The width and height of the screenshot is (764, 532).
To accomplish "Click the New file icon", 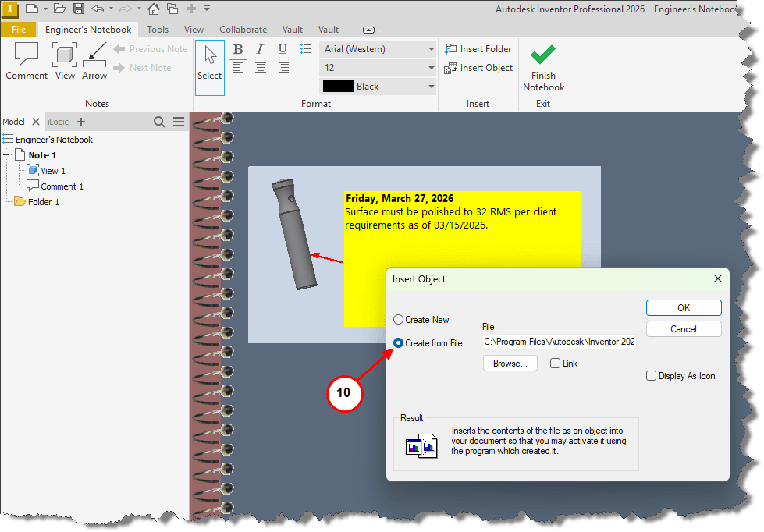I will coord(32,9).
